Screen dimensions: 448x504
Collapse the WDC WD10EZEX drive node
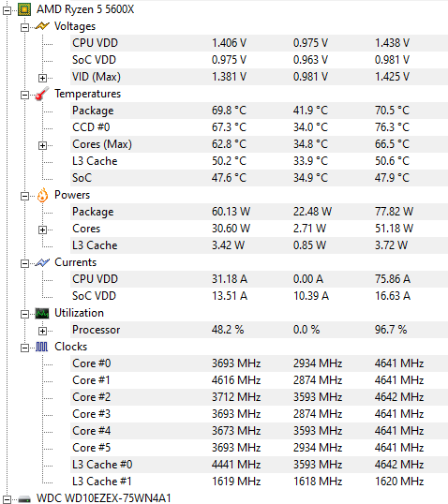click(x=7, y=499)
